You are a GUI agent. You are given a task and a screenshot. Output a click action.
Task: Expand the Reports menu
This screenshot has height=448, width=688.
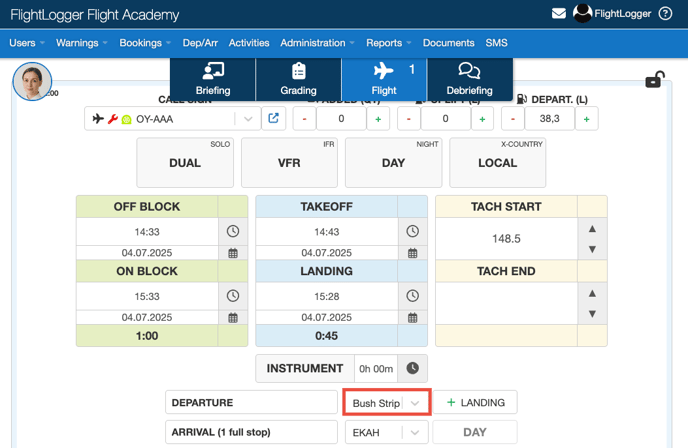(x=389, y=43)
